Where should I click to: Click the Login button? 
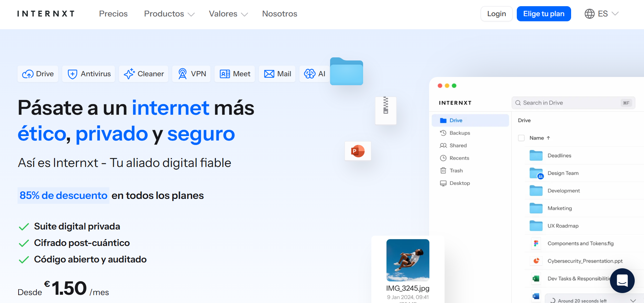pos(496,14)
